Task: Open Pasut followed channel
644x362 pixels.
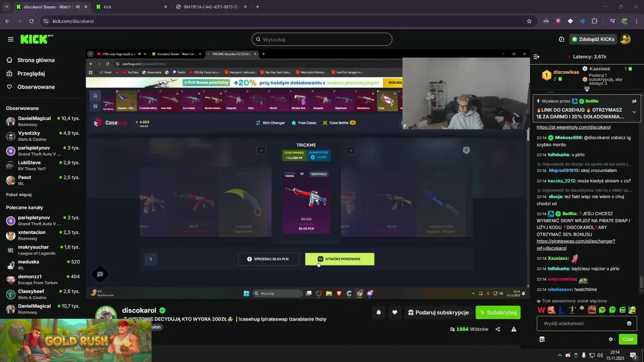Action: [43, 180]
